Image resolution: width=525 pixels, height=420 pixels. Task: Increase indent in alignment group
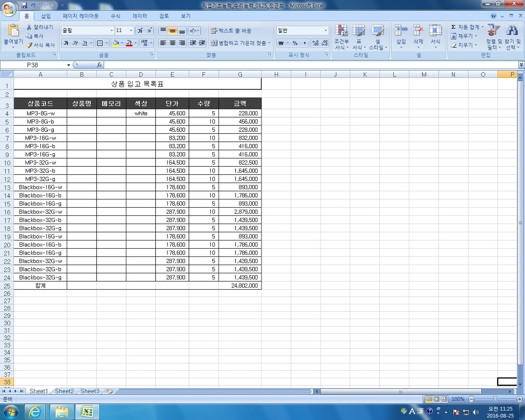202,43
